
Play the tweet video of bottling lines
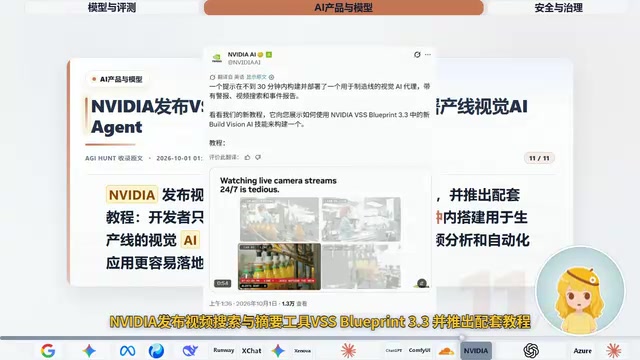point(320,230)
